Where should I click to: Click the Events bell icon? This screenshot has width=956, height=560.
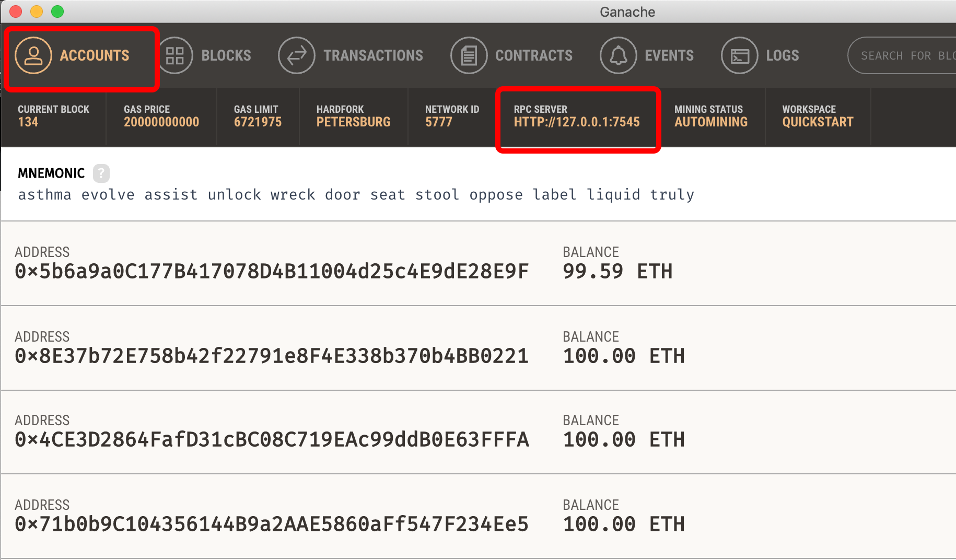click(x=619, y=55)
